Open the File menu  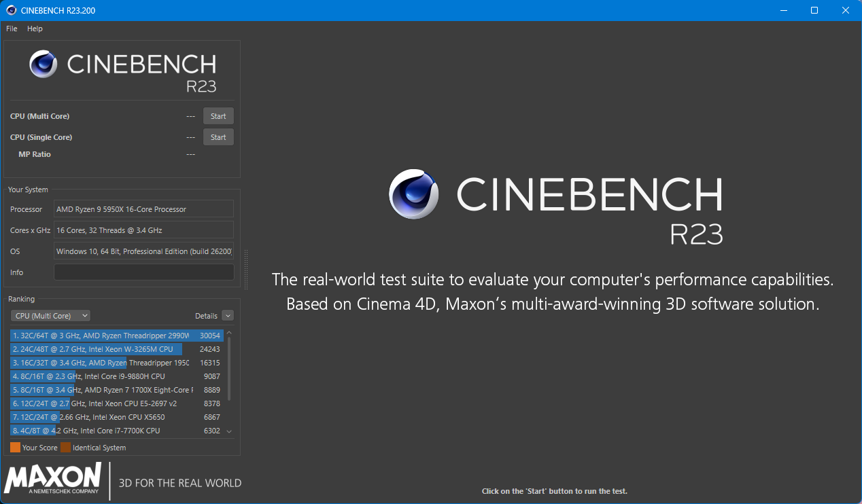(x=12, y=29)
